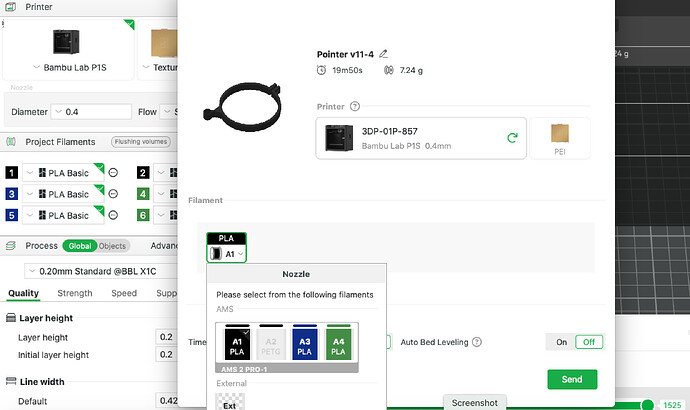Open the A1 filament slot dropdown

[x=226, y=254]
